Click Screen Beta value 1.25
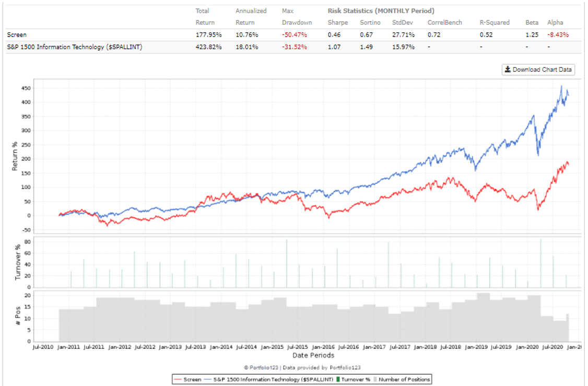The image size is (588, 386). pos(532,35)
